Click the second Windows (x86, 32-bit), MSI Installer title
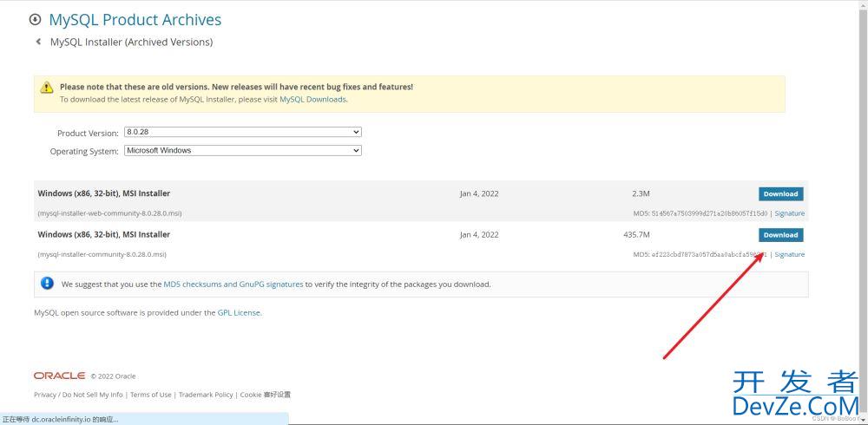Viewport: 868px width, 425px height. point(104,235)
